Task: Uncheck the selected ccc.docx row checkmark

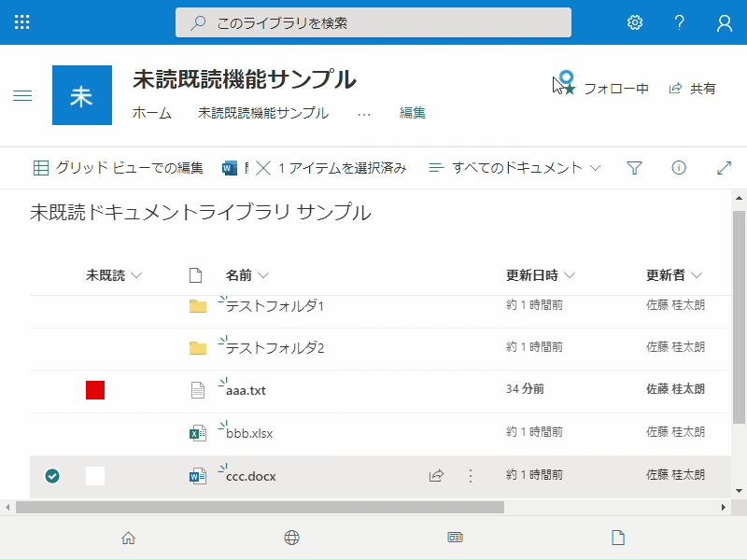Action: point(52,476)
